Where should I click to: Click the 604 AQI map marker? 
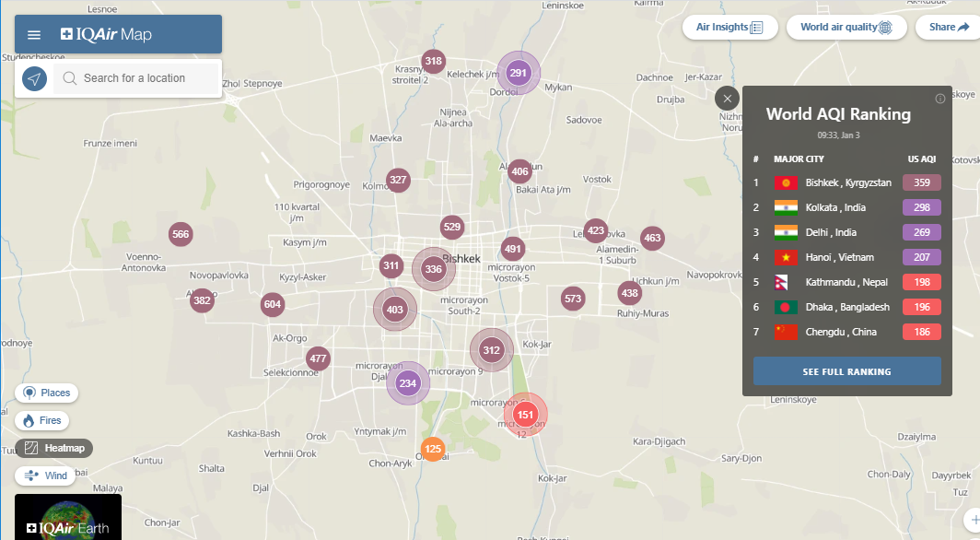pos(272,304)
